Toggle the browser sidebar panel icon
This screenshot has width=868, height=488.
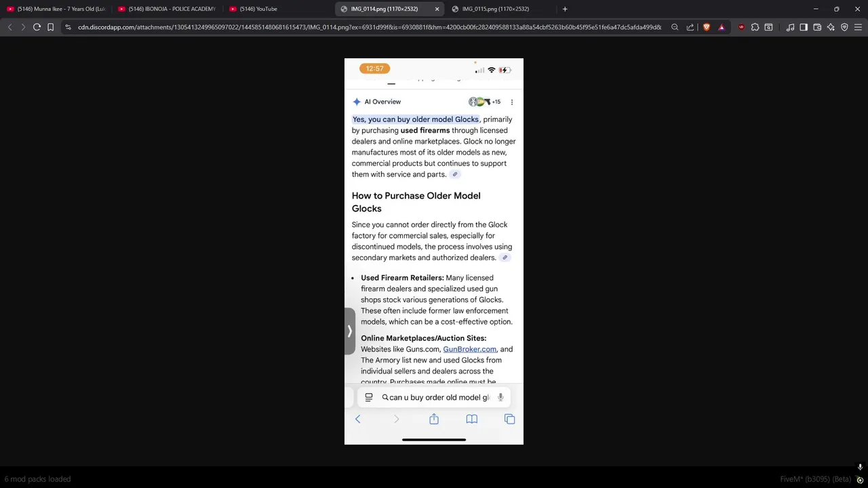coord(804,27)
